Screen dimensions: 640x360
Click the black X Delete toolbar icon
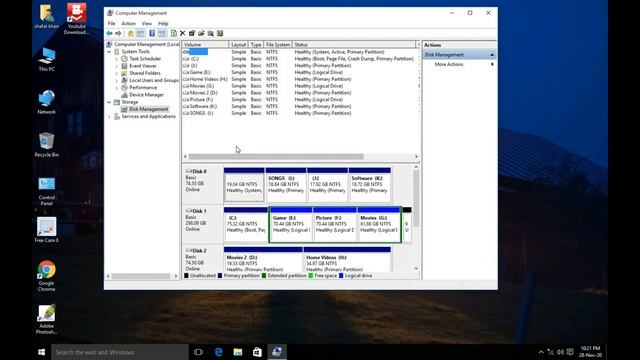pyautogui.click(x=182, y=33)
